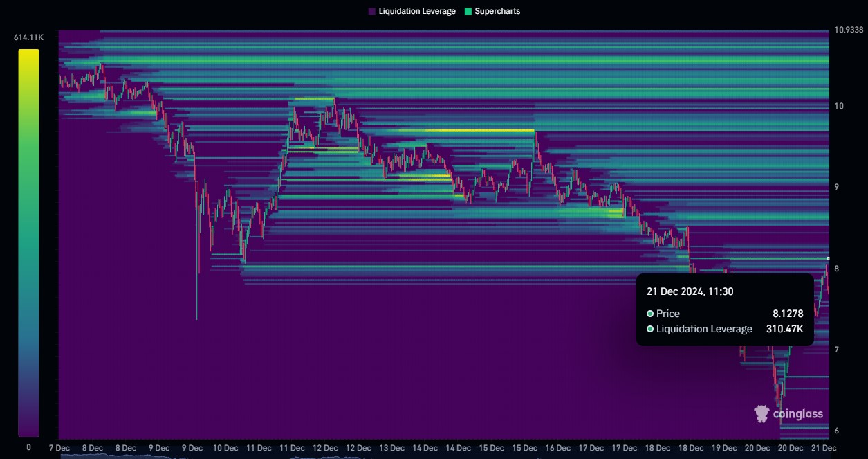Toggle the Supercharts legend series
This screenshot has width=868, height=459.
[492, 11]
